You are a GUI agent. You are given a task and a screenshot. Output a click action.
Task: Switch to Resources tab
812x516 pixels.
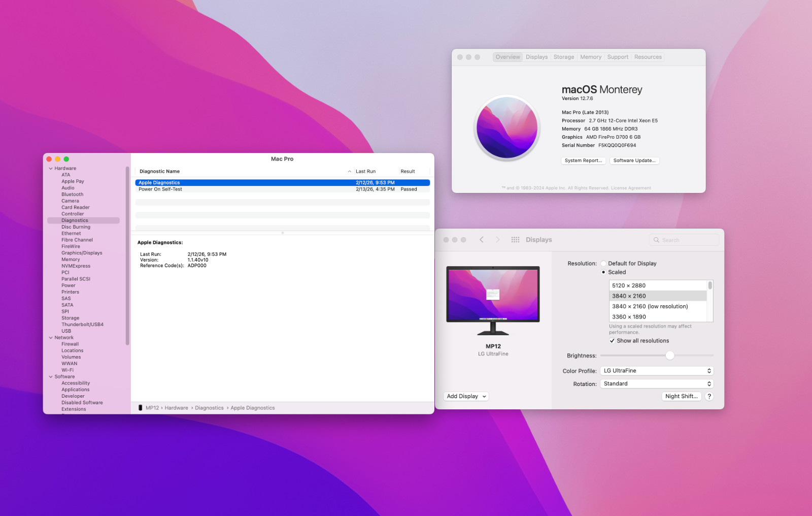[x=648, y=57]
